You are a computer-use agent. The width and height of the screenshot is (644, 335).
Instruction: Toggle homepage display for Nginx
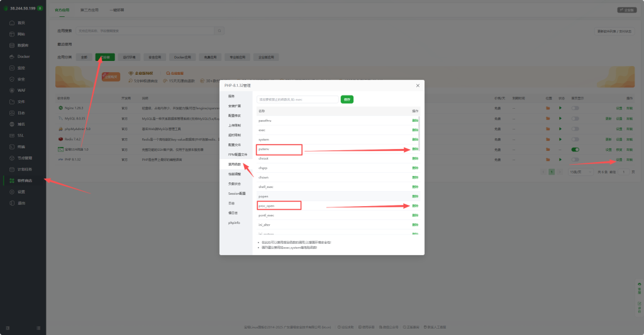[x=575, y=108]
